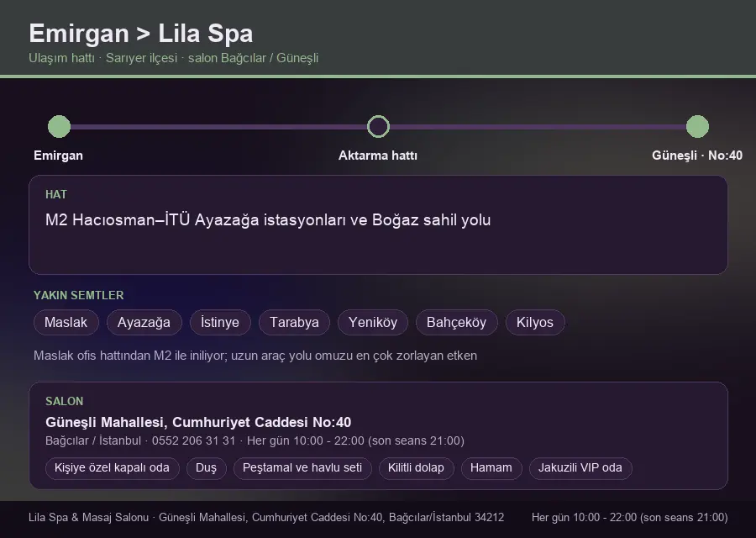Click the Kişiye özel kapalı oda tag
The width and height of the screenshot is (756, 538).
(x=112, y=468)
